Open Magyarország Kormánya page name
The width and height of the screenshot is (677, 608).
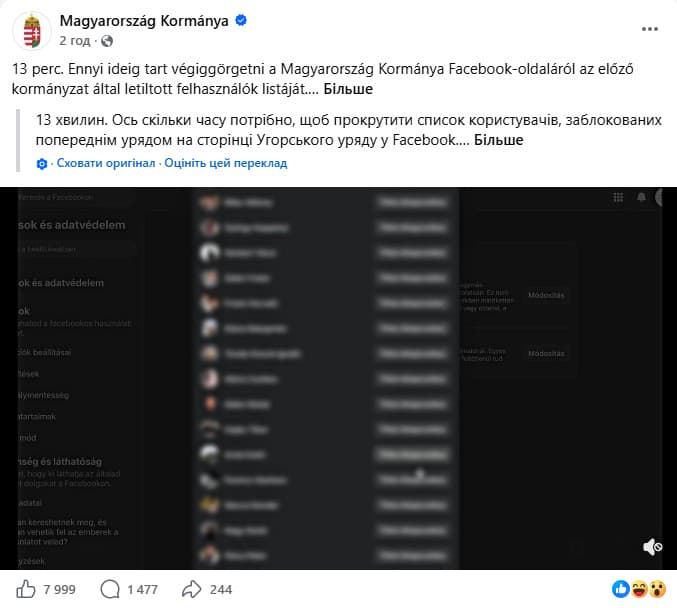coord(144,20)
